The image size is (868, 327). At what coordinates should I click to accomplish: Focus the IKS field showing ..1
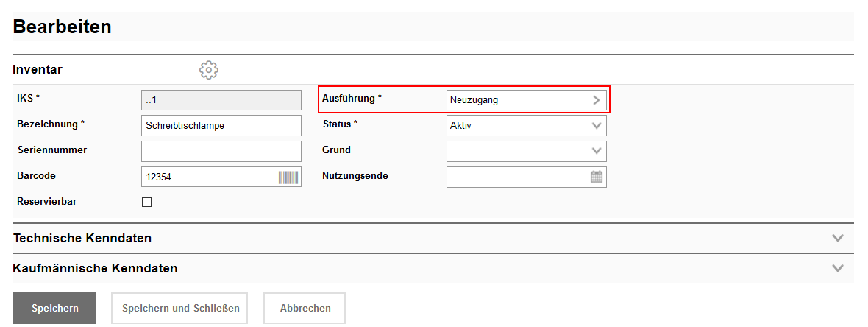click(221, 100)
